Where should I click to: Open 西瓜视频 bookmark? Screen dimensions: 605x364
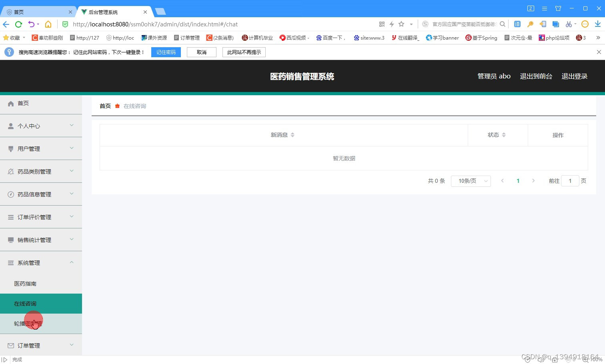(294, 38)
